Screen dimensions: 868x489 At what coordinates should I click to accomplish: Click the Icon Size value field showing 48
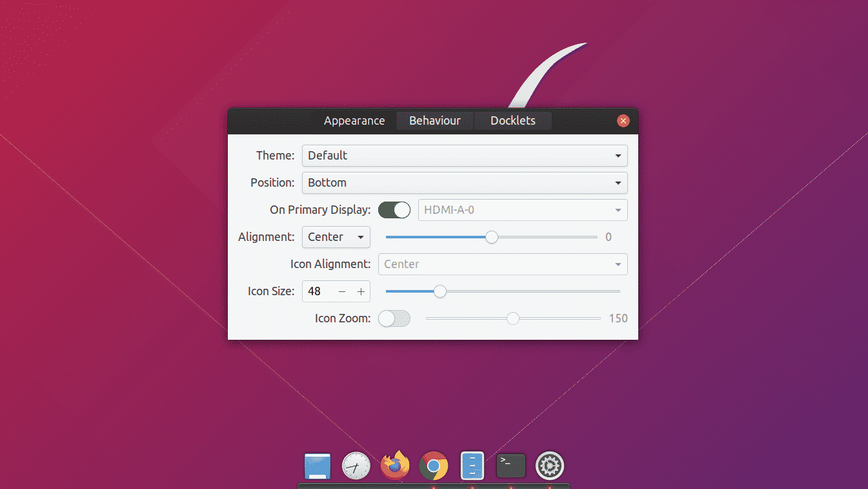(x=318, y=291)
